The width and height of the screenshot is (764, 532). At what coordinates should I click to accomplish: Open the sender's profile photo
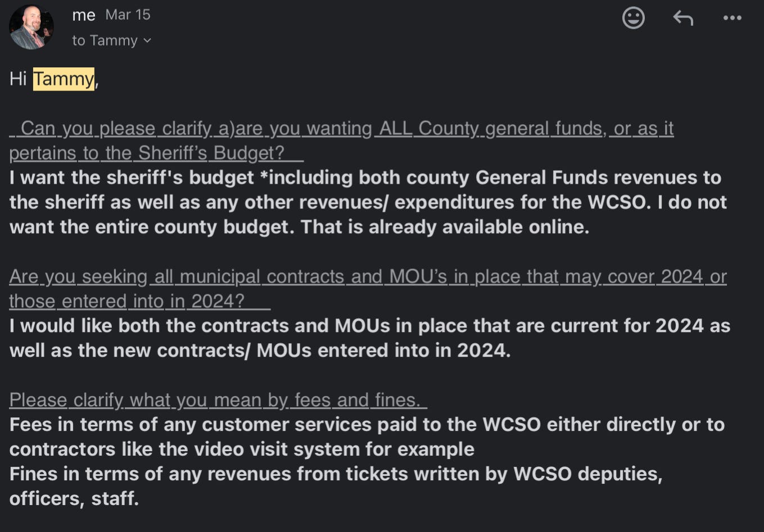pyautogui.click(x=31, y=28)
